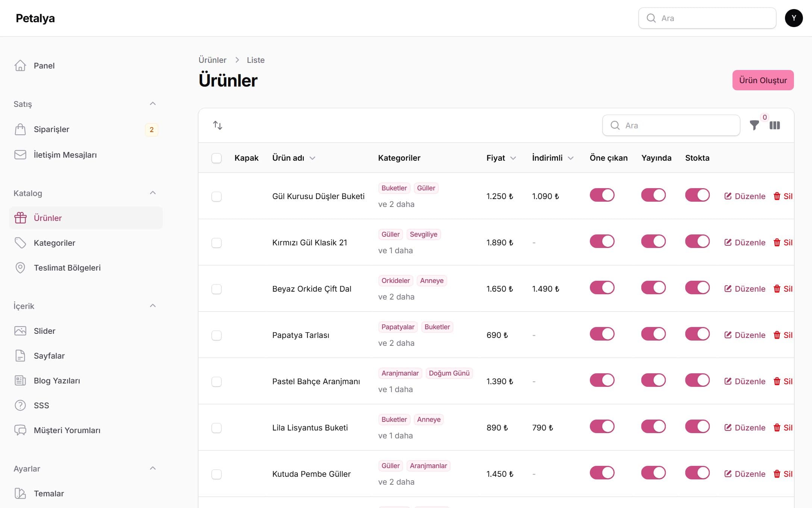
Task: Click the Temalar swatch icon
Action: pos(20,493)
